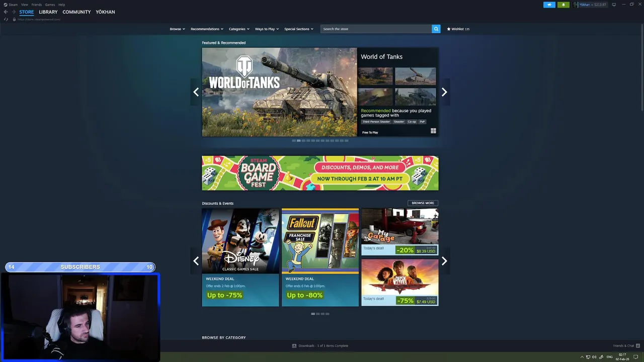Select the STORE tab
The width and height of the screenshot is (644, 362).
27,12
